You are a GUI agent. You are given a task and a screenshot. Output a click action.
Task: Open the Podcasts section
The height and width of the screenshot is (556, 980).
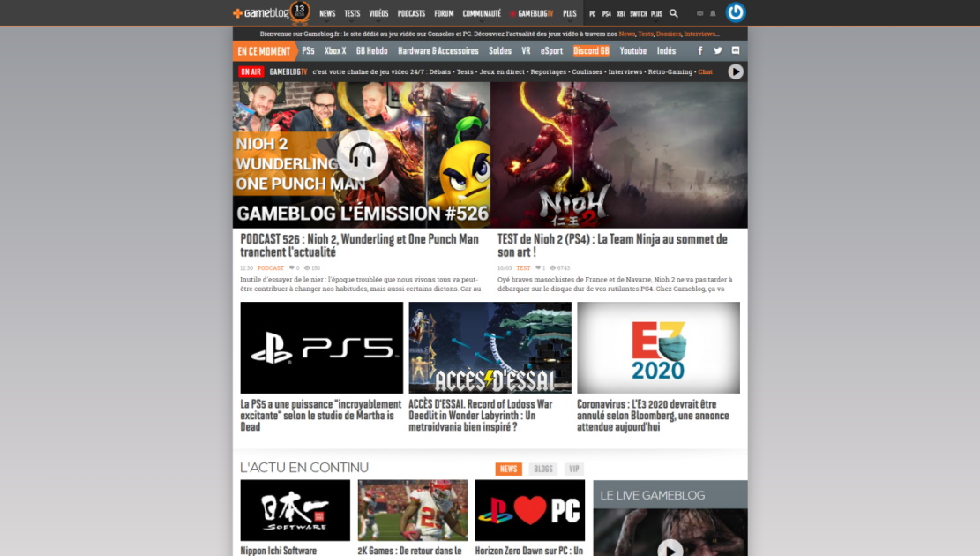pyautogui.click(x=411, y=13)
